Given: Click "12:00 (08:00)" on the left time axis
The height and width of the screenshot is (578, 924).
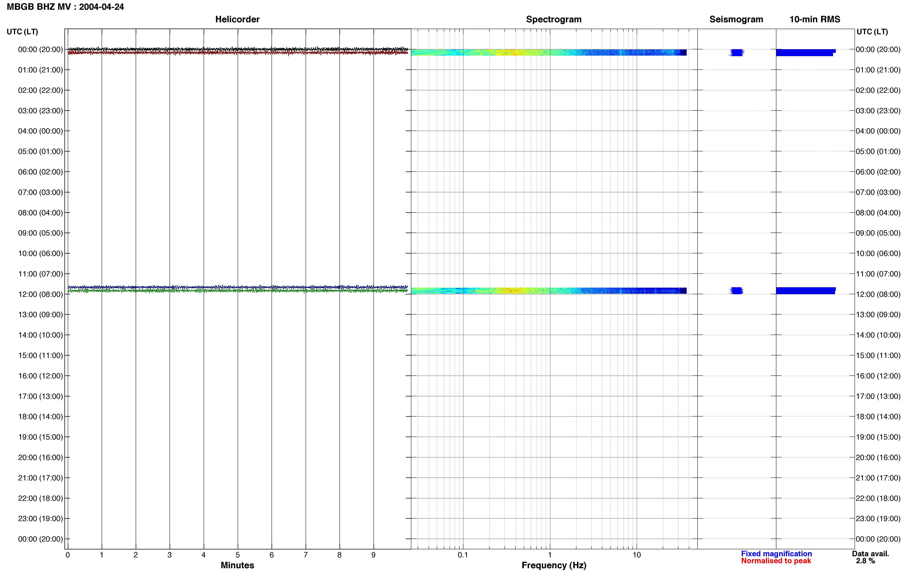Looking at the screenshot, I should pos(41,294).
